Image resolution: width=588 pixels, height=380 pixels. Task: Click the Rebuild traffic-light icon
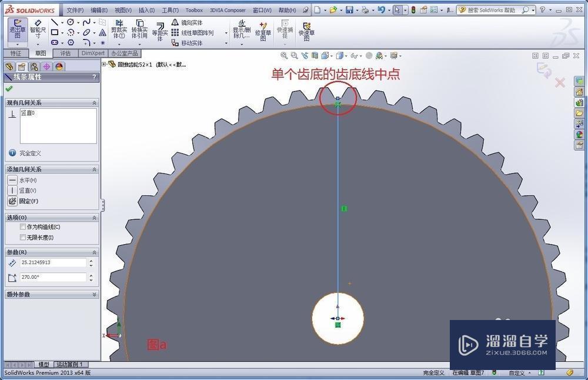pyautogui.click(x=413, y=10)
